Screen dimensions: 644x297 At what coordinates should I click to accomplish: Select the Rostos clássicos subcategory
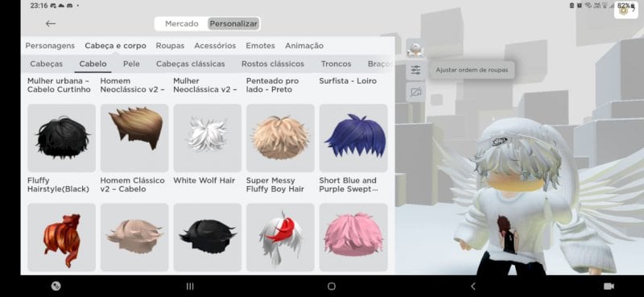pos(273,64)
